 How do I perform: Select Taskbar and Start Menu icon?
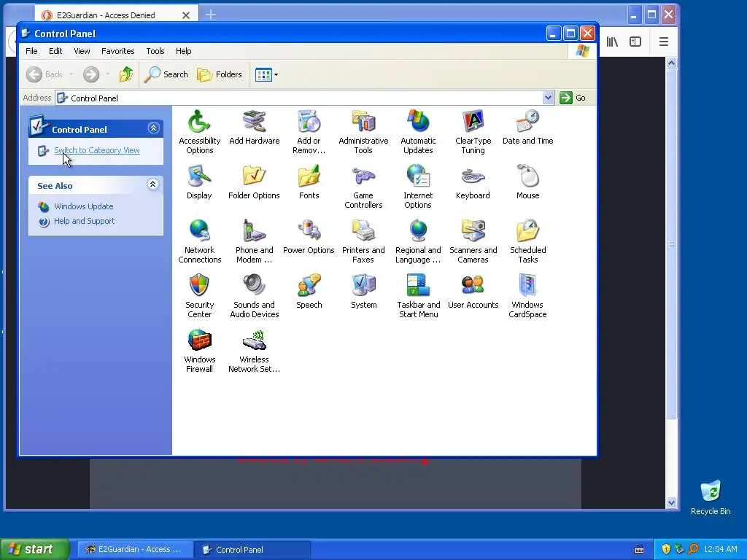click(418, 296)
